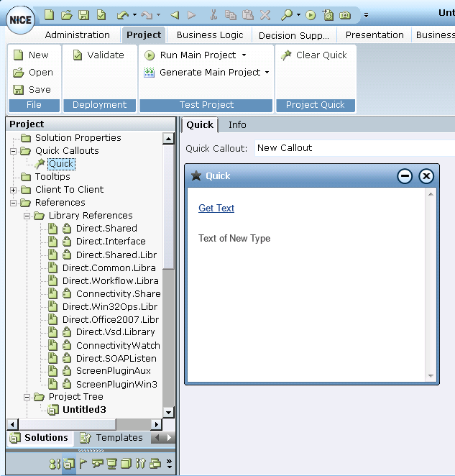Switch to the Info tab

[237, 125]
